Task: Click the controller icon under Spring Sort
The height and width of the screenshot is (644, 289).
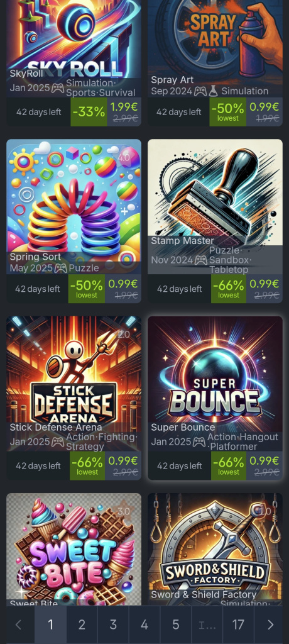Action: 61,268
